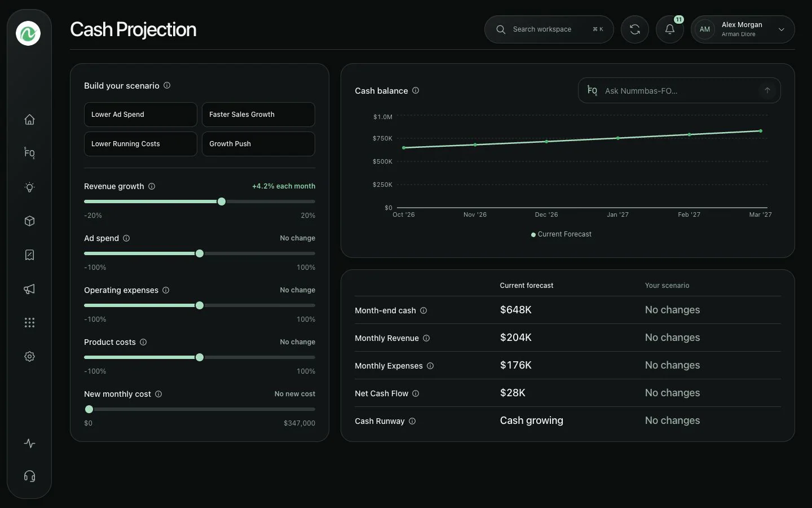Click the No new cost label
812x508 pixels.
point(295,394)
